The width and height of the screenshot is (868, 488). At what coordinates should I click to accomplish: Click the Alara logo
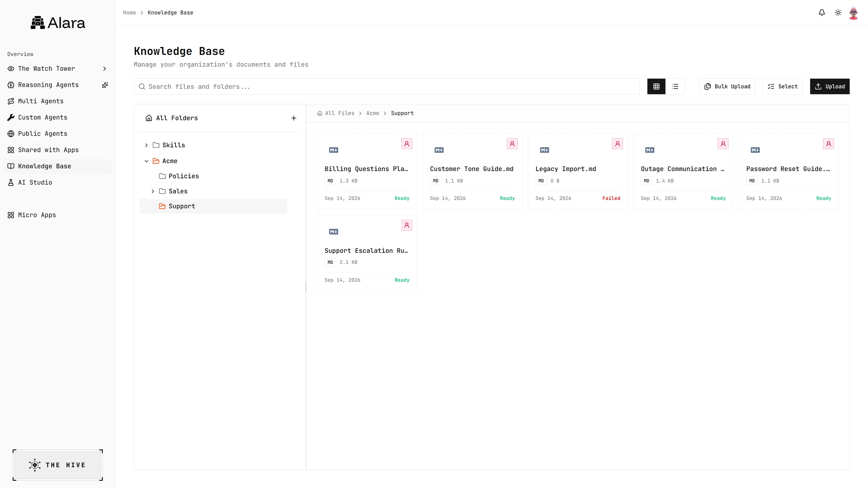58,23
